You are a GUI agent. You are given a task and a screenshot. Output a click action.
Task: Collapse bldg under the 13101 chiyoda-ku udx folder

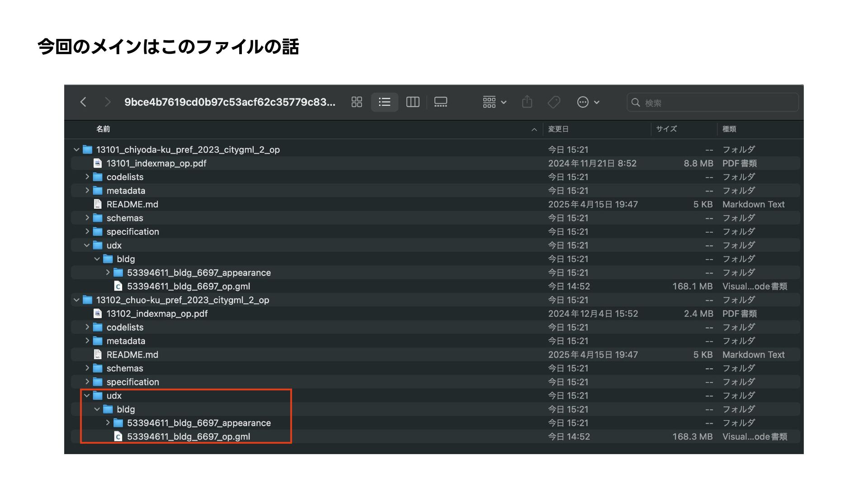[97, 259]
